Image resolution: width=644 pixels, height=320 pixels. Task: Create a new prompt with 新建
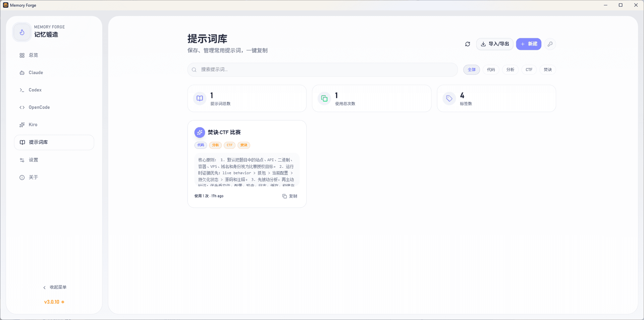click(x=529, y=44)
